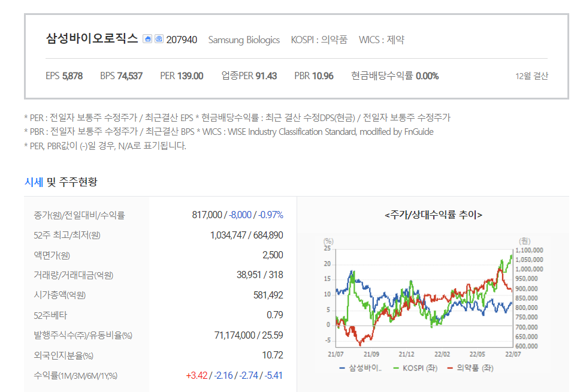
Task: Click the PBR and WICS definition footnote
Action: click(229, 132)
